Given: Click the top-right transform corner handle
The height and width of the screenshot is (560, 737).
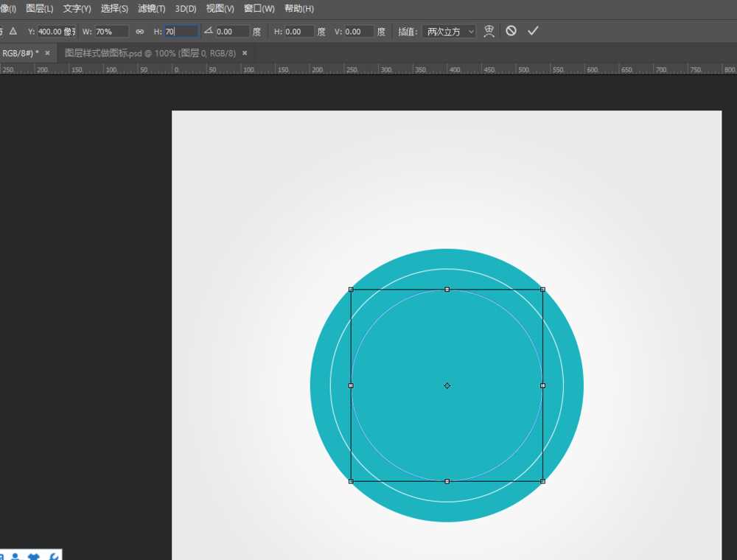Looking at the screenshot, I should click(x=542, y=290).
